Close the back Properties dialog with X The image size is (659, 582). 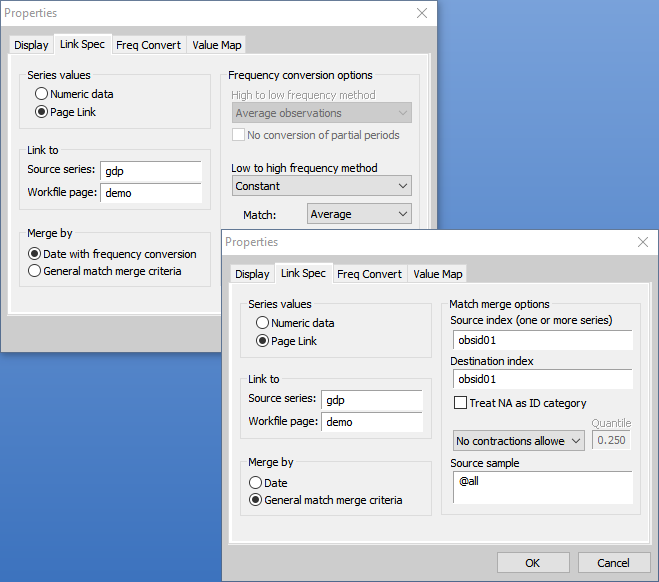click(x=421, y=13)
